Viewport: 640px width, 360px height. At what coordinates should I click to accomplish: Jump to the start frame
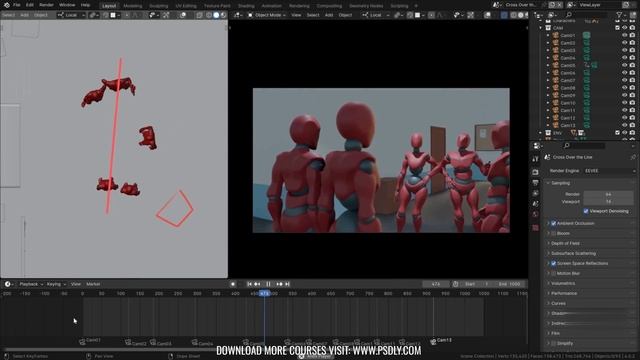coord(249,284)
